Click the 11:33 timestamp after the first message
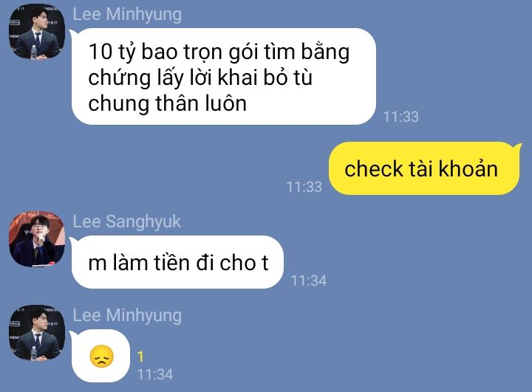 pos(400,117)
